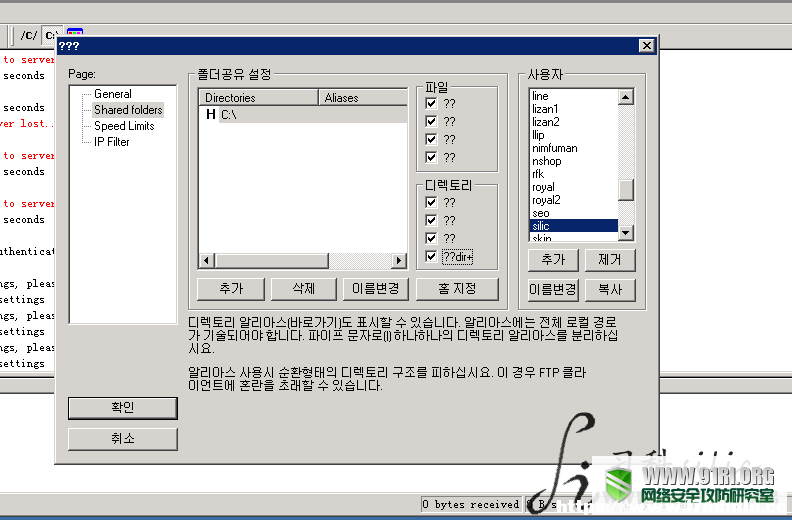The image size is (792, 520).
Task: Toggle second 파일 permission checkbox
Action: pos(431,121)
